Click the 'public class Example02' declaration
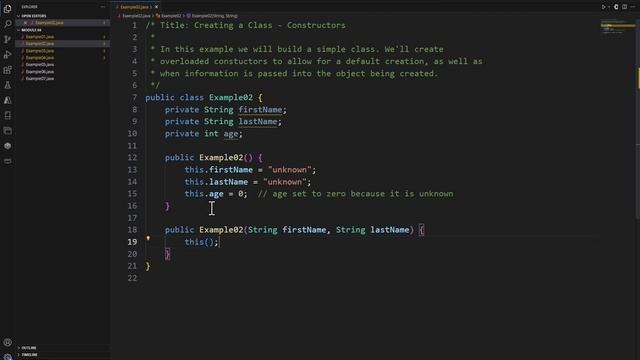Image resolution: width=640 pixels, height=360 pixels. pos(199,98)
